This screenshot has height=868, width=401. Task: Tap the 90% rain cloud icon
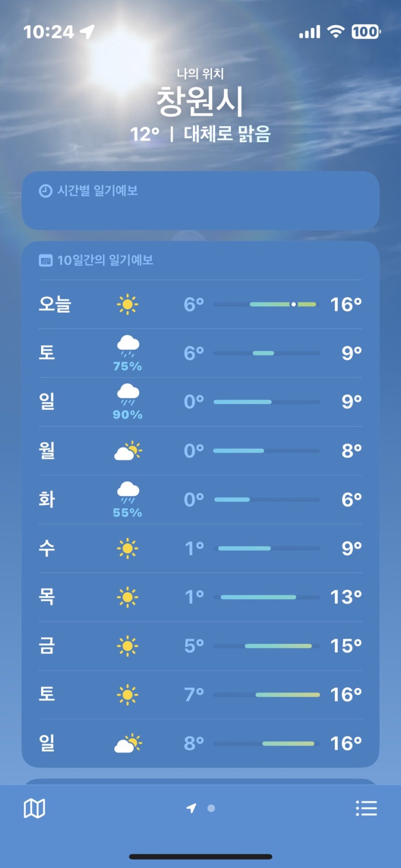128,395
